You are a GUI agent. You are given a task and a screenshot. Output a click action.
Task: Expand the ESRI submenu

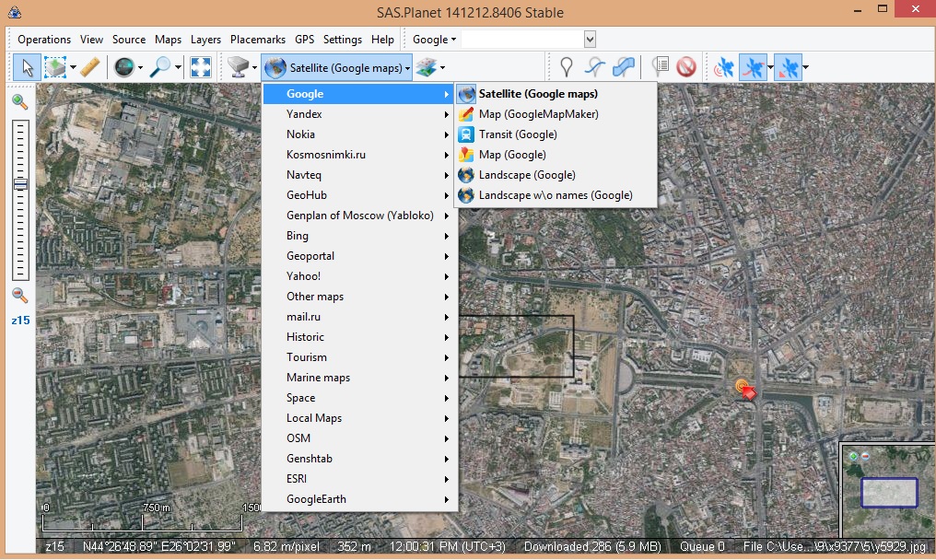pyautogui.click(x=360, y=479)
